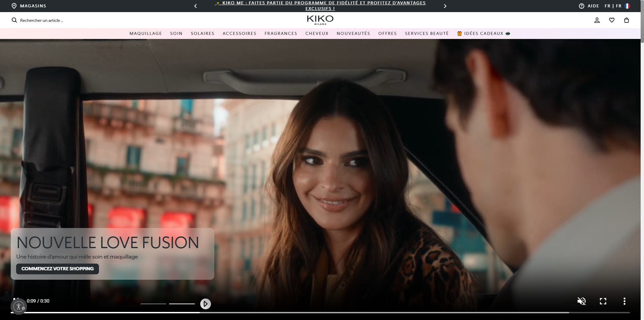Viewport: 644px width, 320px height.
Task: Click the AIDE help question-mark icon
Action: [x=582, y=6]
